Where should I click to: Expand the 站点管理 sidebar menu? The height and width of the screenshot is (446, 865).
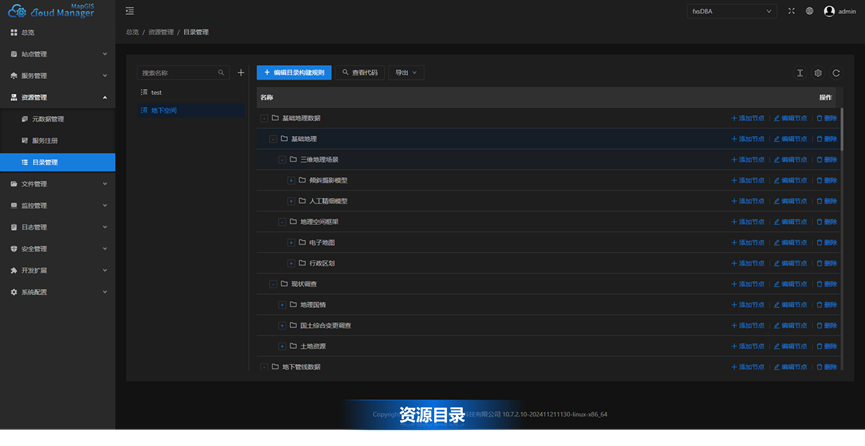click(x=57, y=54)
